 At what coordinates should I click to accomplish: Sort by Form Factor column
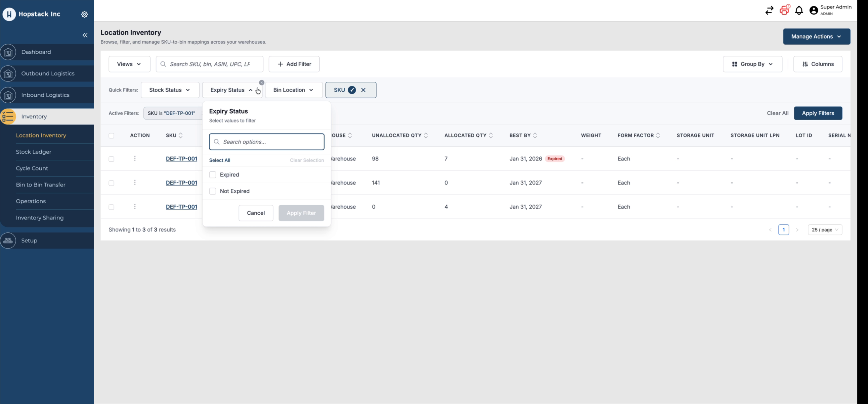coord(658,135)
